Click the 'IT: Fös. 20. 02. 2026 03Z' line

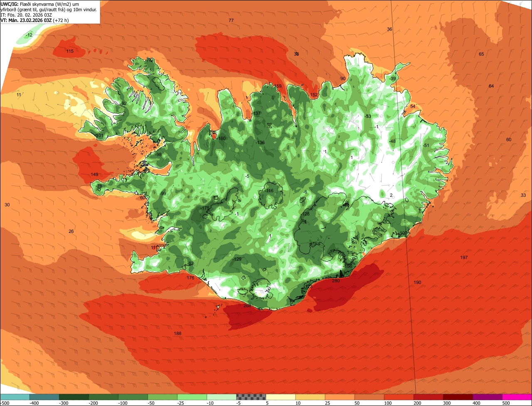tap(27, 15)
